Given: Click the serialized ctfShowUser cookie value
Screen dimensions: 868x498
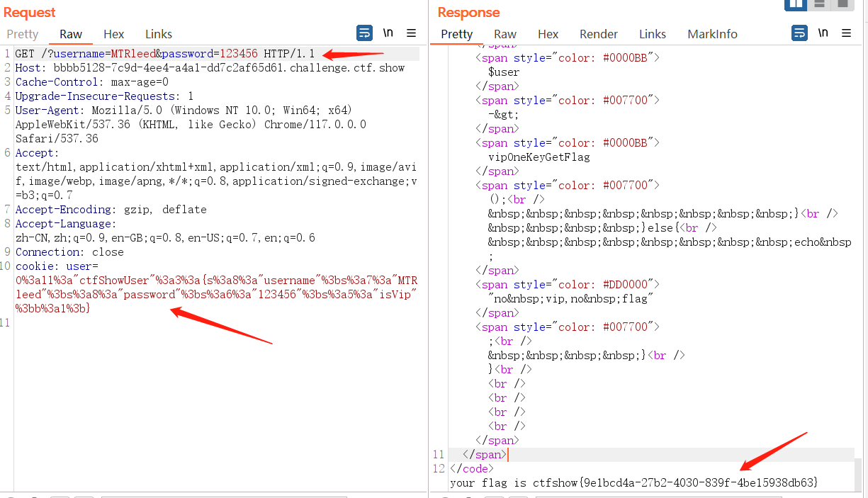Looking at the screenshot, I should coord(217,295).
